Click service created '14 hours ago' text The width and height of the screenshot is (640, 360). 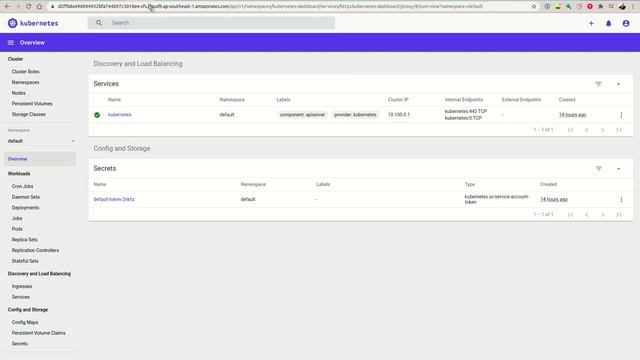coord(572,115)
